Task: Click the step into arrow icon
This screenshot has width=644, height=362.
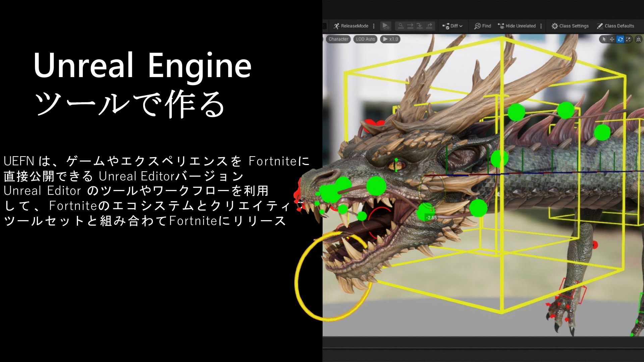Action: point(420,26)
